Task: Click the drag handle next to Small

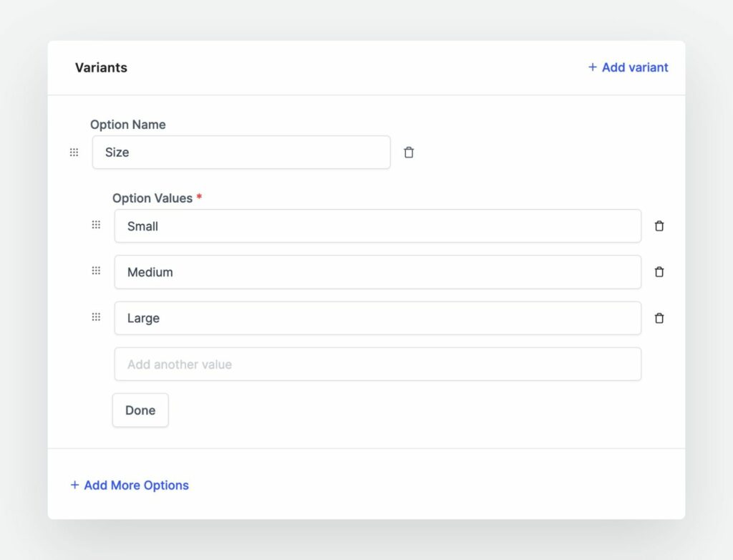Action: coord(96,225)
